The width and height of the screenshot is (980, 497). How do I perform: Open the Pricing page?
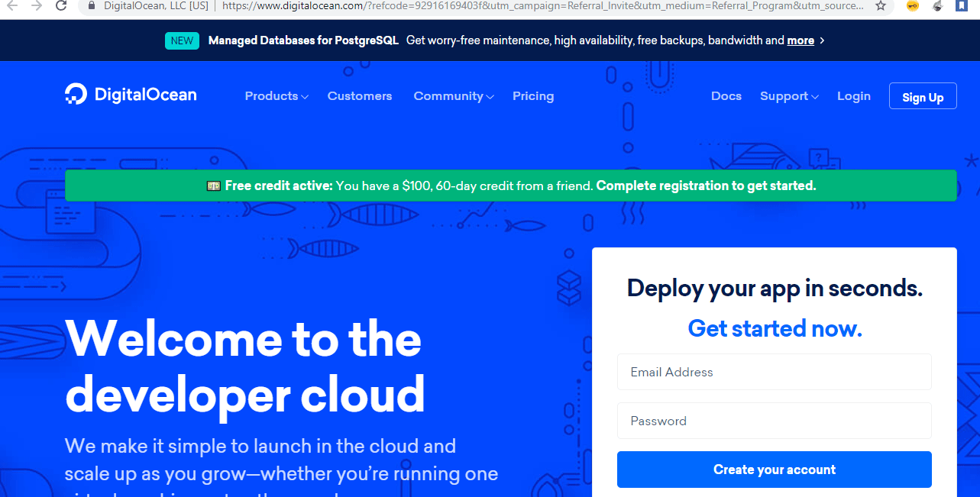(533, 96)
